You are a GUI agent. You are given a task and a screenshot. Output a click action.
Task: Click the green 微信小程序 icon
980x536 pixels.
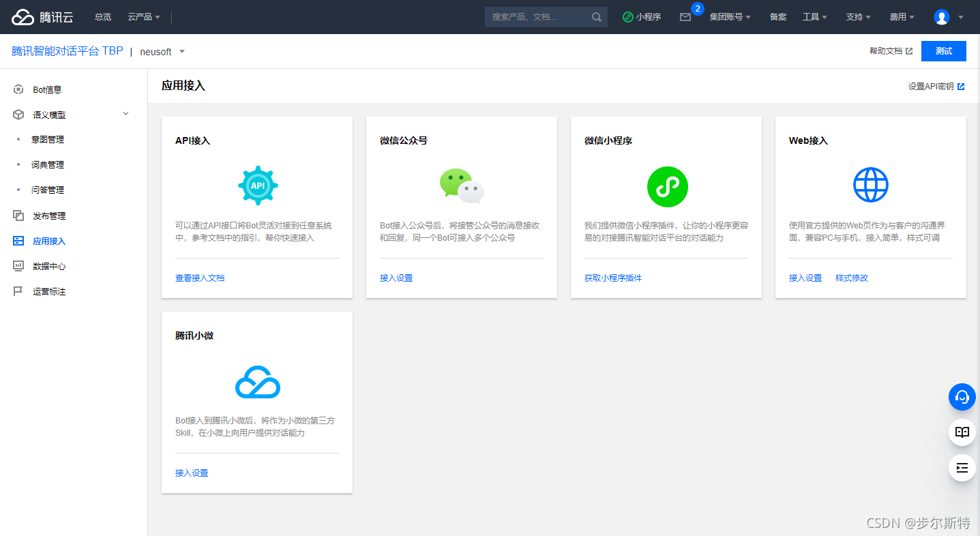coord(667,187)
